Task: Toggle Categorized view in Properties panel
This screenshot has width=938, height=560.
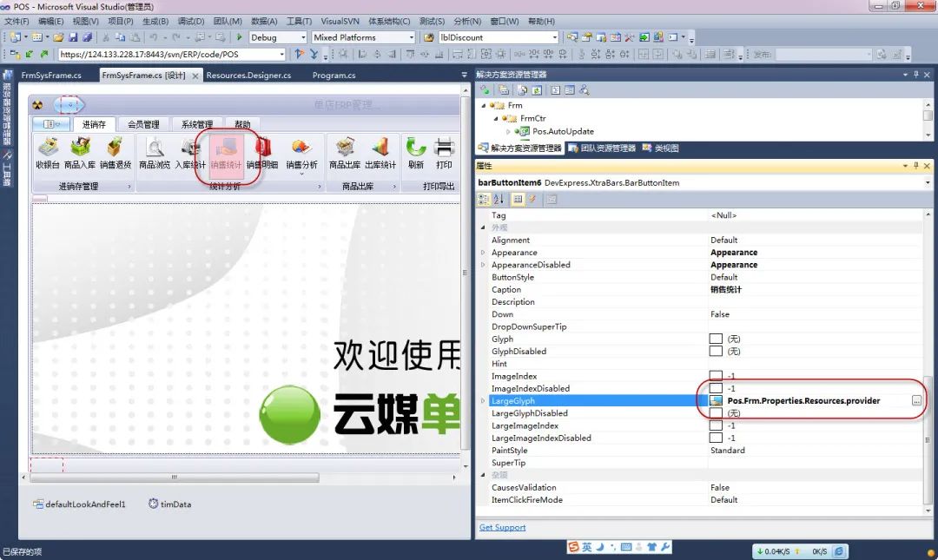Action: click(485, 199)
